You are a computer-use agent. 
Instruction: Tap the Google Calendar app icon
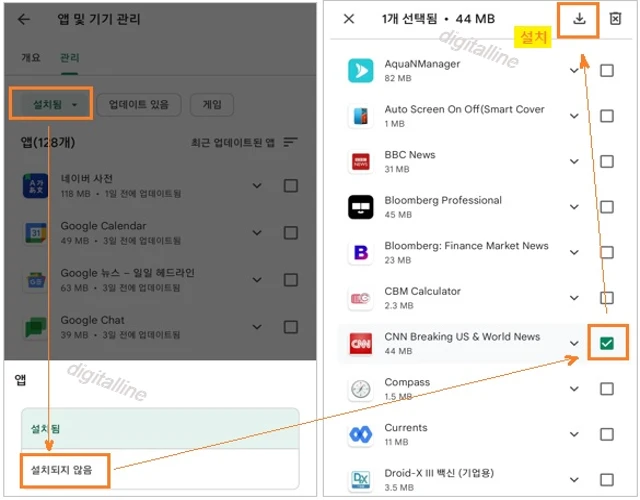pyautogui.click(x=36, y=233)
